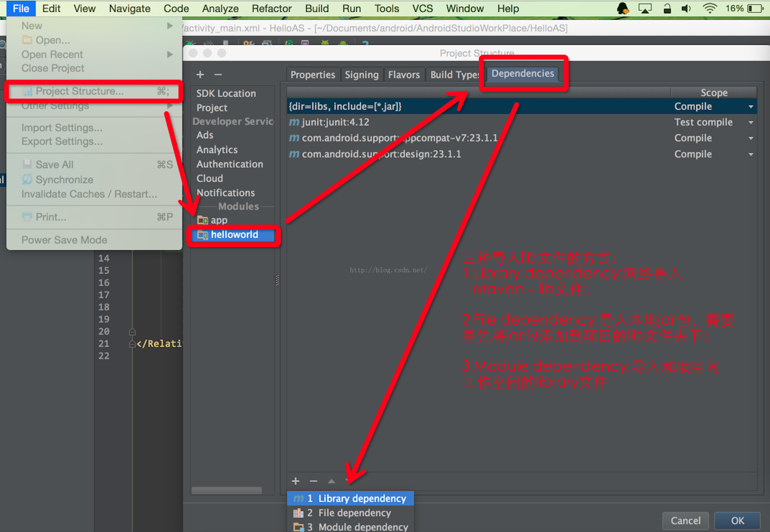Click the lock icon in menu bar
Image resolution: width=770 pixels, height=532 pixels.
(667, 8)
